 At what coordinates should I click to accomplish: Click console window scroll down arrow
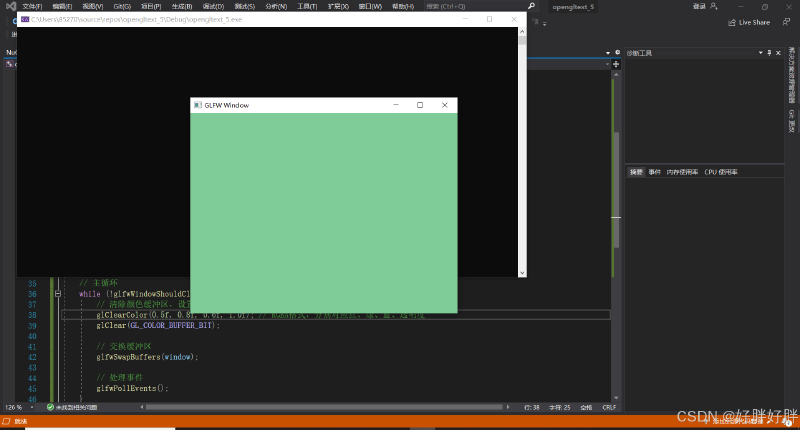click(x=522, y=273)
